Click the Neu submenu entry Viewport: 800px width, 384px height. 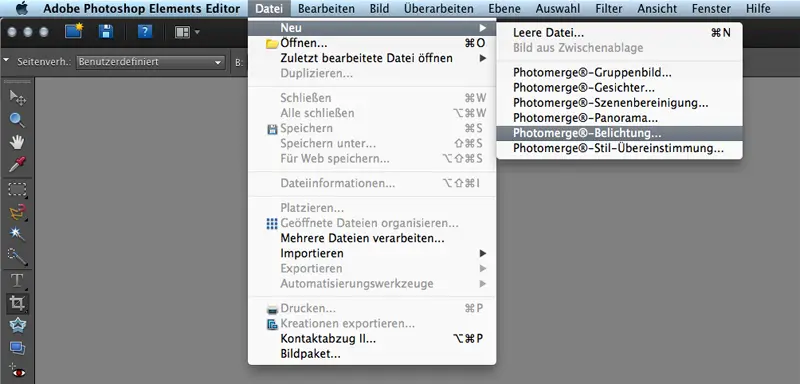[371, 28]
